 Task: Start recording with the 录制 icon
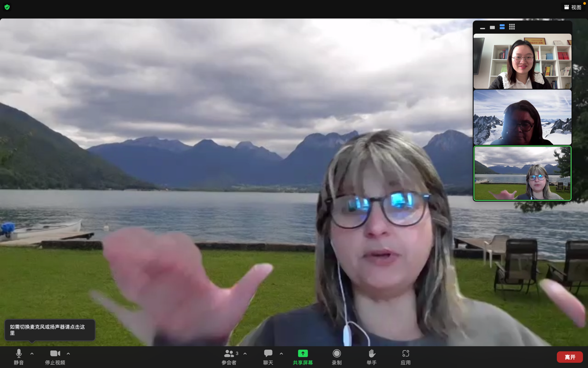(x=337, y=354)
